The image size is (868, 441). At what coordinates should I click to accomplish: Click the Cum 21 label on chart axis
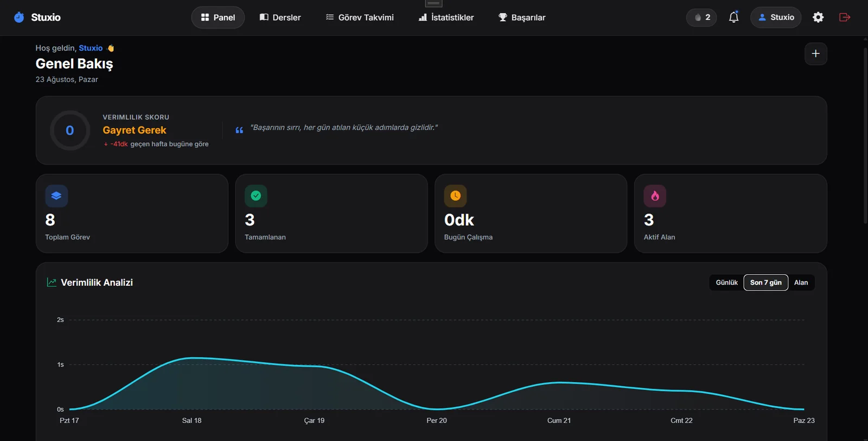pyautogui.click(x=559, y=420)
